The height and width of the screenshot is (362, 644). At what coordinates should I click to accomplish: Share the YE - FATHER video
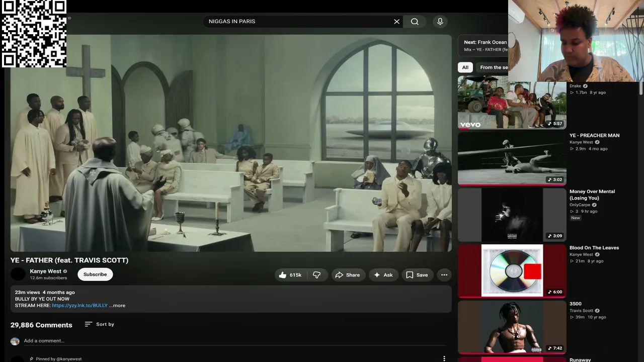[x=348, y=275]
